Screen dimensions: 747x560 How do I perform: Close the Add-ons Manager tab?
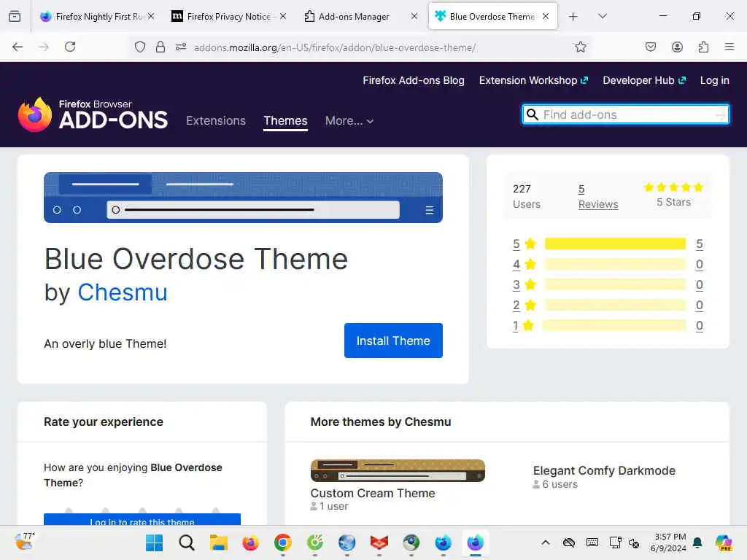pos(414,17)
